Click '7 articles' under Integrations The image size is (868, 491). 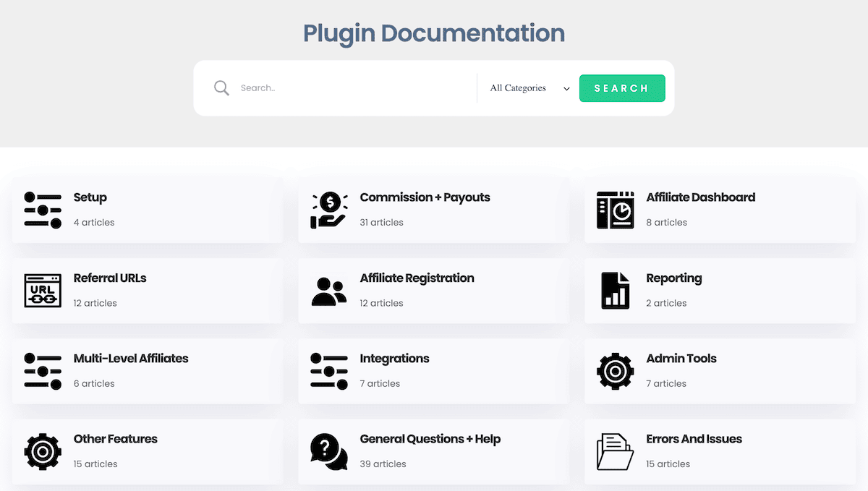(380, 383)
